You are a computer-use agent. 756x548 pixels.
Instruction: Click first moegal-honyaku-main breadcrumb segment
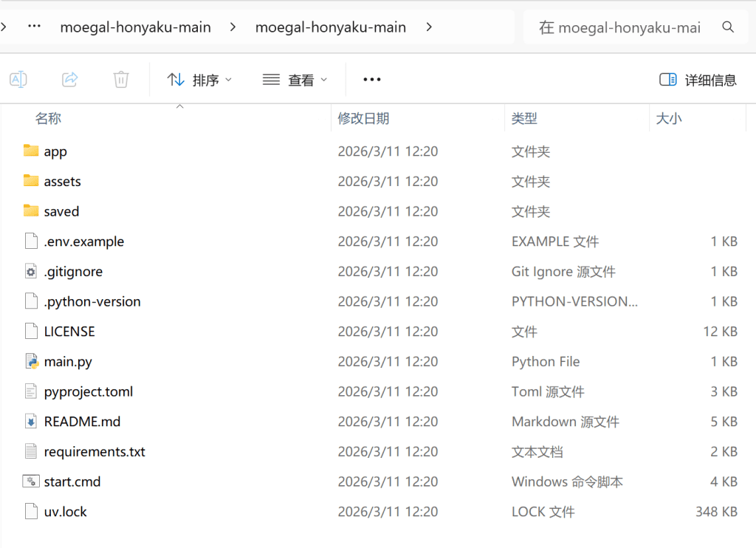tap(135, 27)
